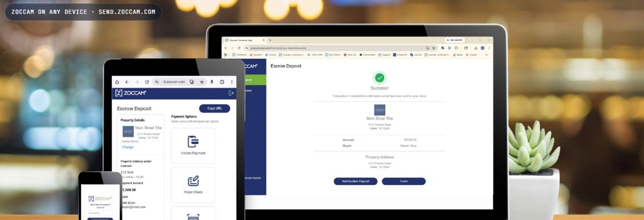644x220 pixels.
Task: Click profile avatar in laptop browser
Action: click(482, 48)
